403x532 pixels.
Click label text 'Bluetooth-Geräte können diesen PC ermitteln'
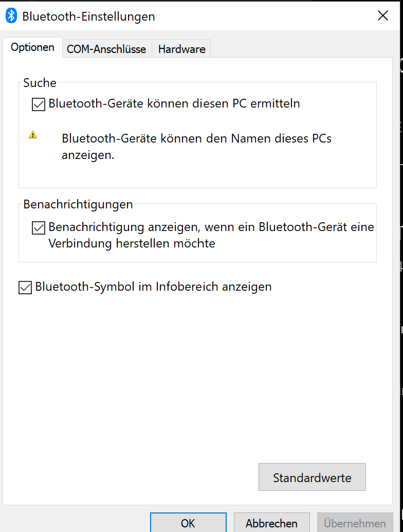click(x=174, y=103)
